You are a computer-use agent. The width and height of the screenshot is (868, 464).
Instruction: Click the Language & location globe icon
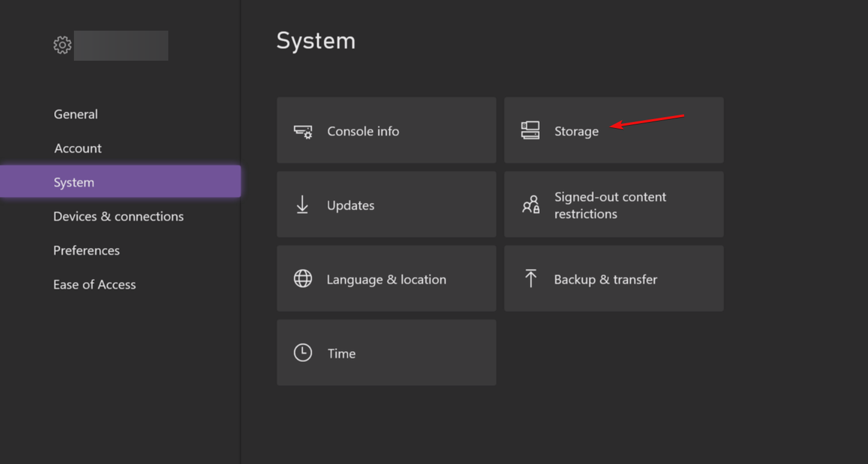pyautogui.click(x=302, y=278)
